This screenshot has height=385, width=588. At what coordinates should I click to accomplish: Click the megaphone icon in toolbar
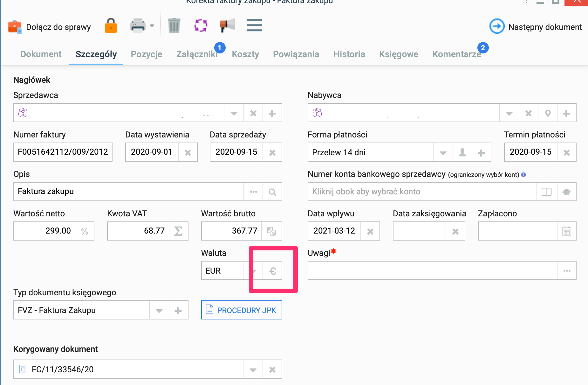227,25
